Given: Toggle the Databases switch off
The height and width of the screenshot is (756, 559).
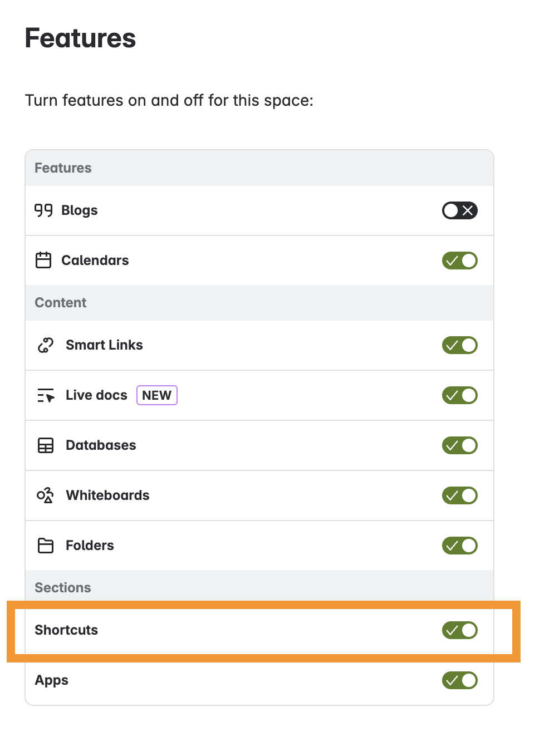Looking at the screenshot, I should pos(459,445).
